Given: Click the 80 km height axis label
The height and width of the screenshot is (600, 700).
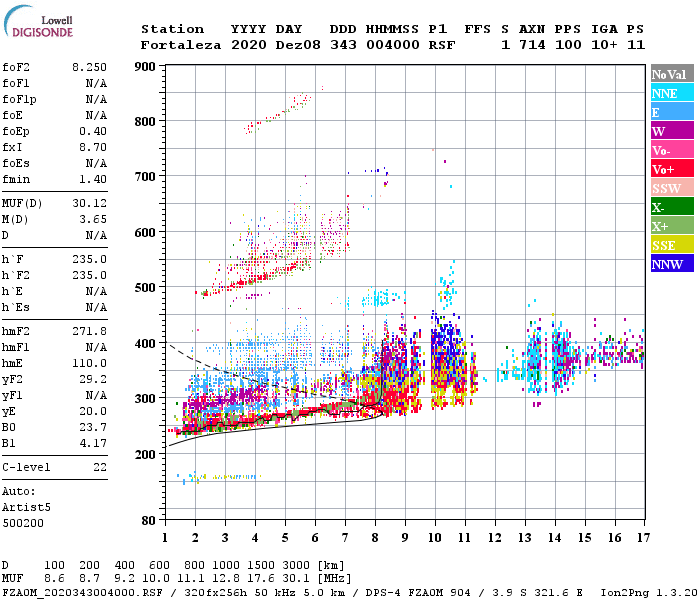Looking at the screenshot, I should pos(149,521).
